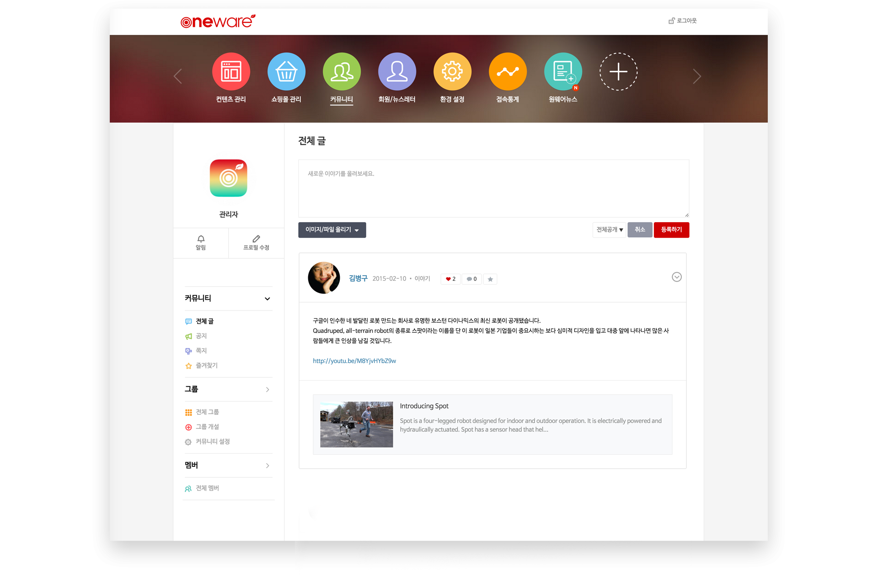Select the 커뮤니티 community icon

pos(342,72)
